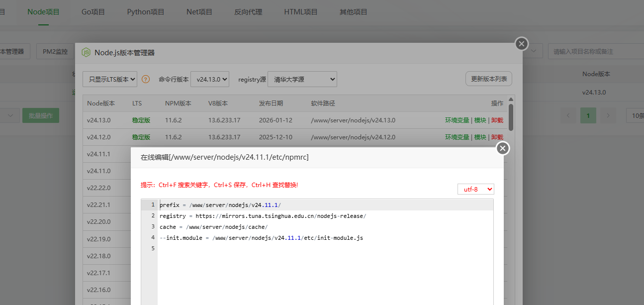The width and height of the screenshot is (644, 305).
Task: Click the pagination previous arrow
Action: click(x=568, y=115)
